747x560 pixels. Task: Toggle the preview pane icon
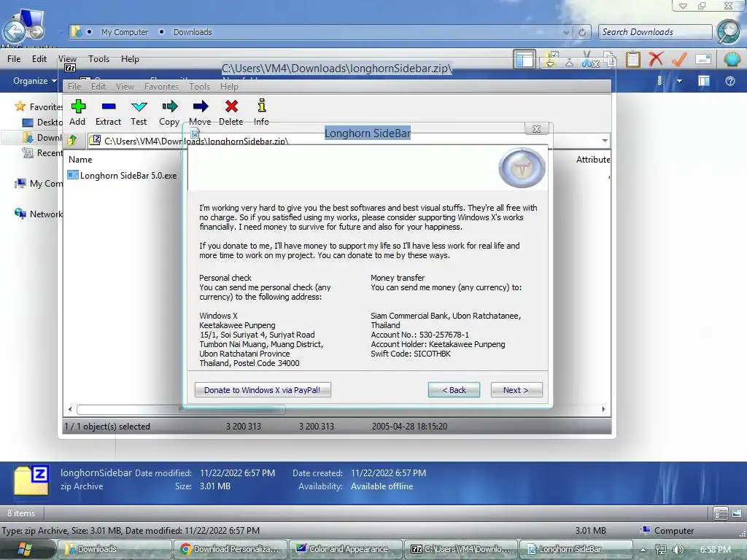click(704, 81)
